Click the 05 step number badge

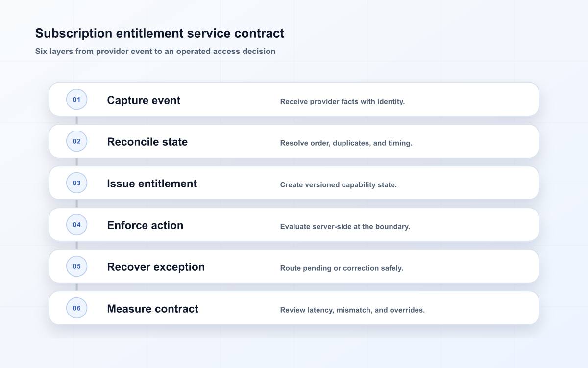tap(76, 266)
